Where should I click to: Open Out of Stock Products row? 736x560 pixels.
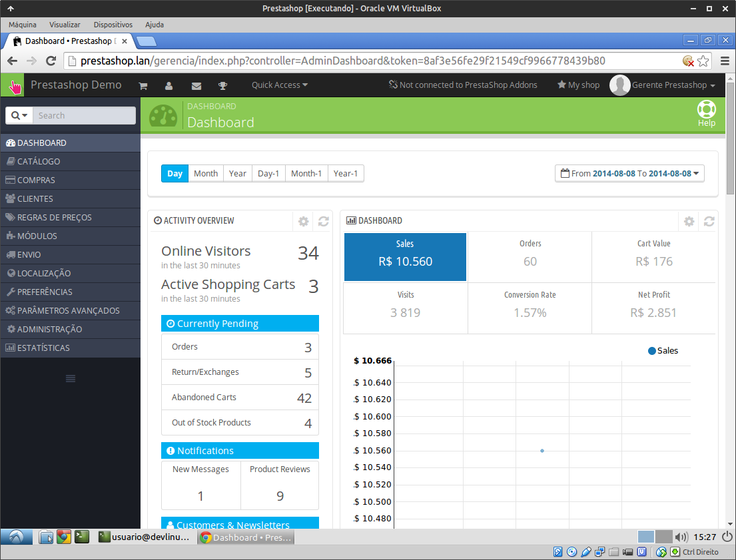point(240,423)
